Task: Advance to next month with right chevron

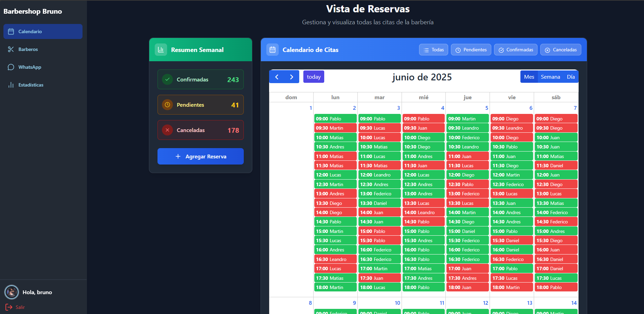Action: click(x=292, y=77)
